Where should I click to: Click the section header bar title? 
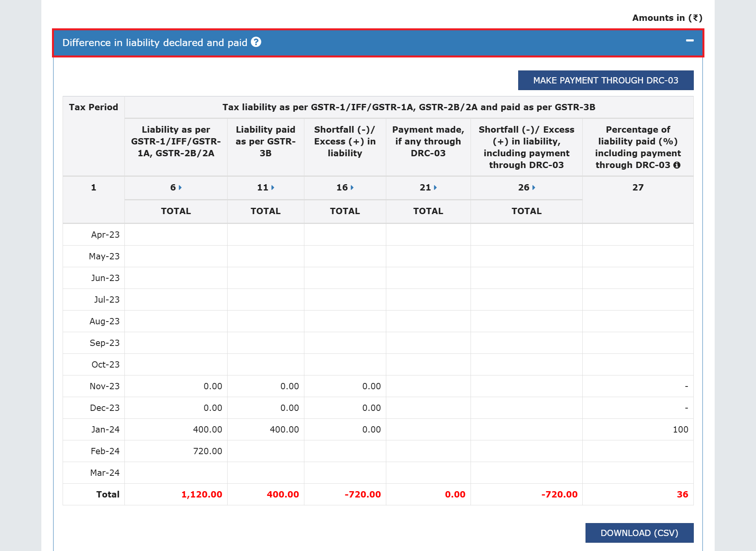155,43
